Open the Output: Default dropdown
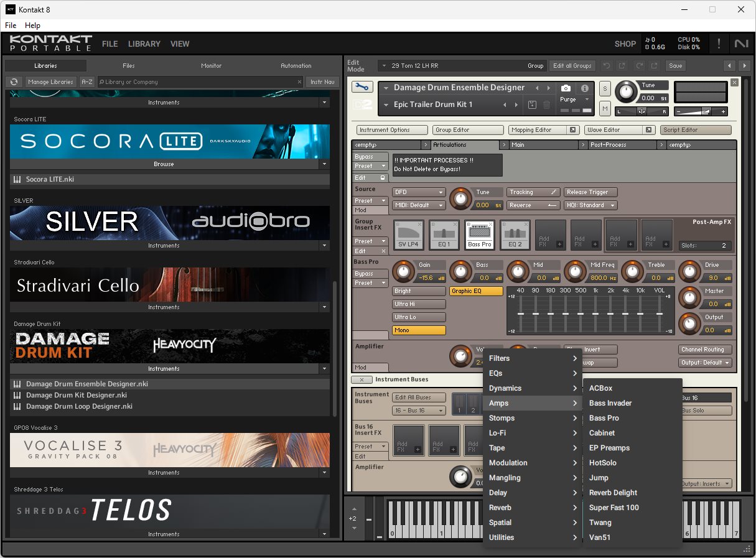 click(705, 363)
